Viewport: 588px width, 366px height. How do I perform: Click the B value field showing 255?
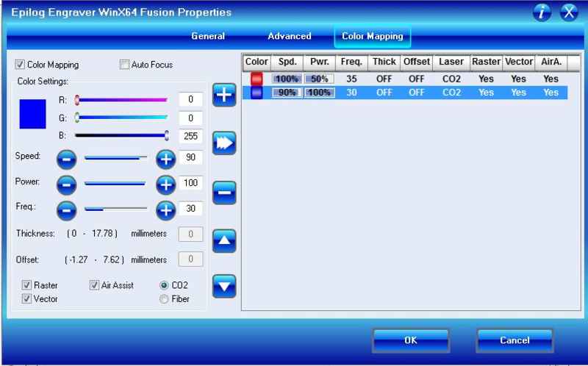coord(190,136)
